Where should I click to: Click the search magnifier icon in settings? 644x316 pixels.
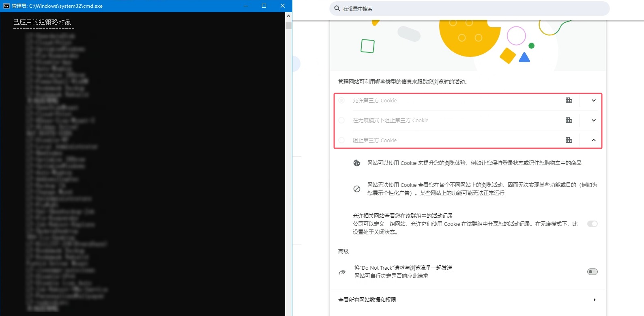click(337, 9)
